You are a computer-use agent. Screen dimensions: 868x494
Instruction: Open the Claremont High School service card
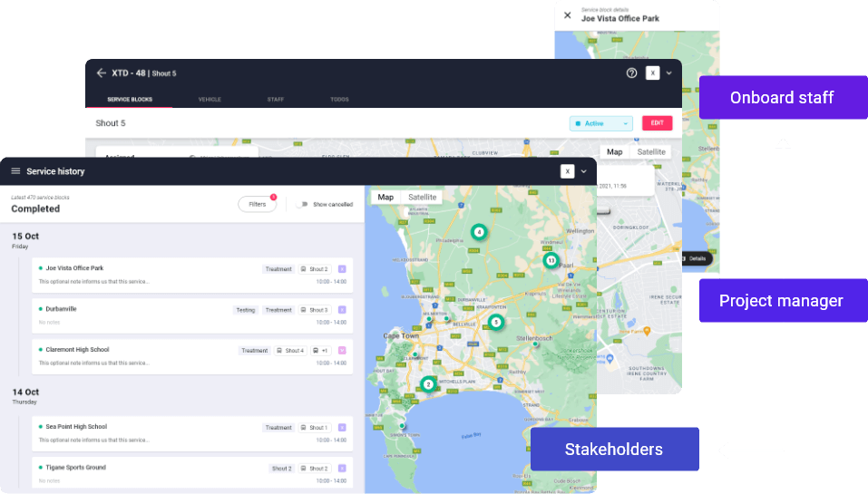pyautogui.click(x=192, y=357)
